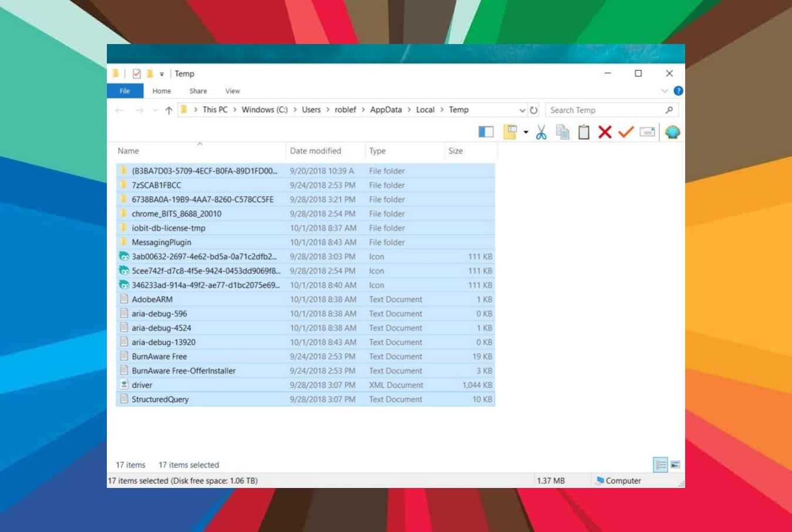The width and height of the screenshot is (792, 532).
Task: Sort by the Date modified column header
Action: pos(325,151)
